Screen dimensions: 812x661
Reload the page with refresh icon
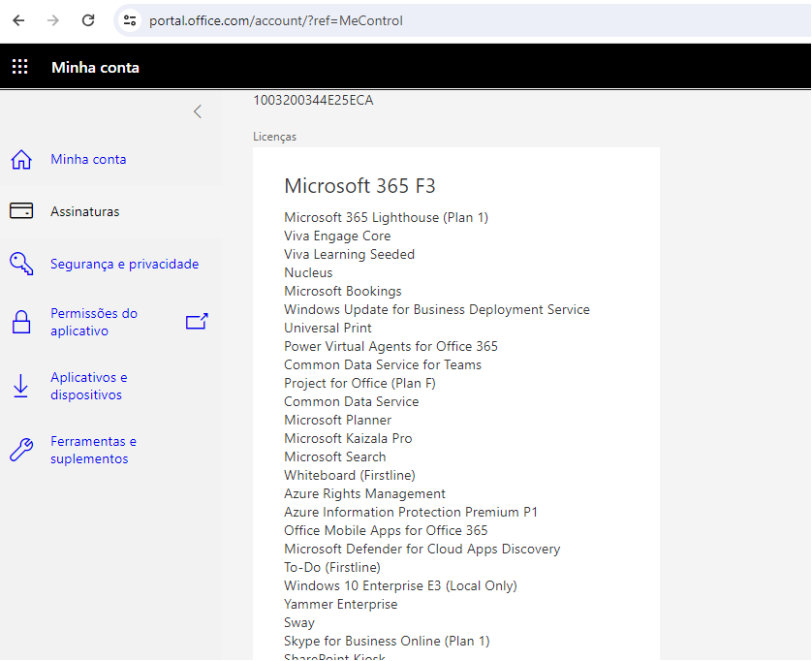point(88,20)
